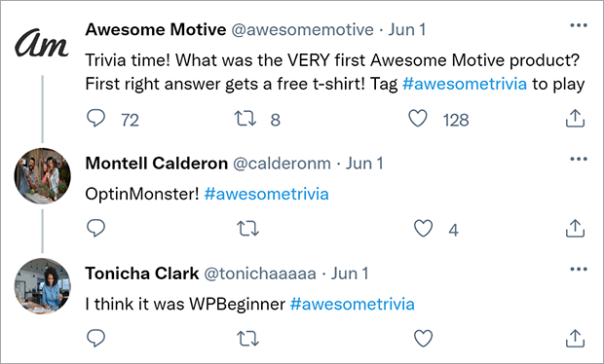Viewport: 604px width, 364px height.
Task: Share the Awesome Motive trivia tweet
Action: point(575,118)
